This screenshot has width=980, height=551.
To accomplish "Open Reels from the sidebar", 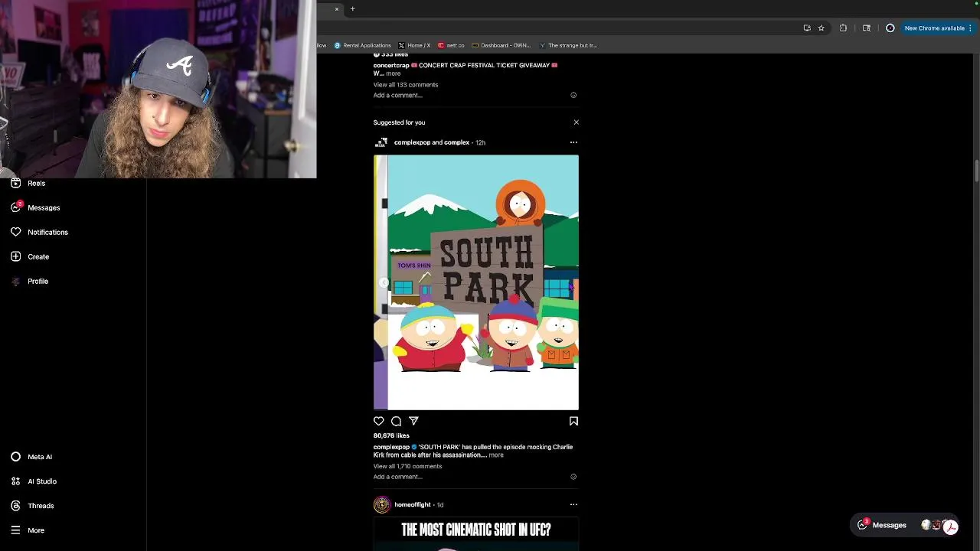I will point(29,183).
